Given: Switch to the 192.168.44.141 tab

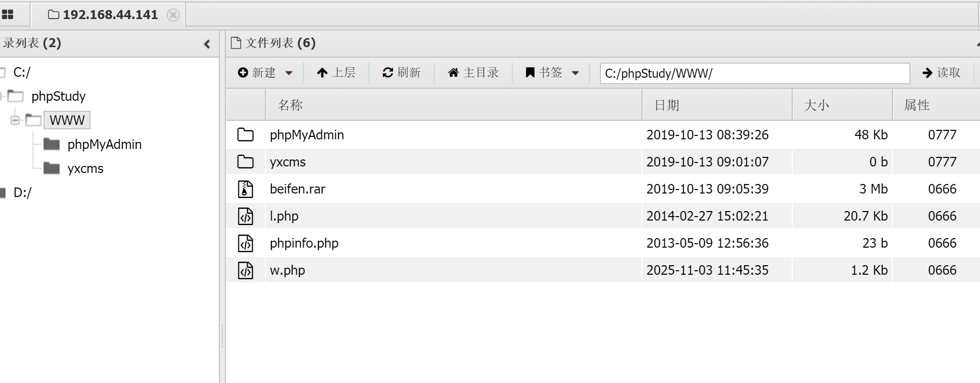Looking at the screenshot, I should pyautogui.click(x=104, y=15).
